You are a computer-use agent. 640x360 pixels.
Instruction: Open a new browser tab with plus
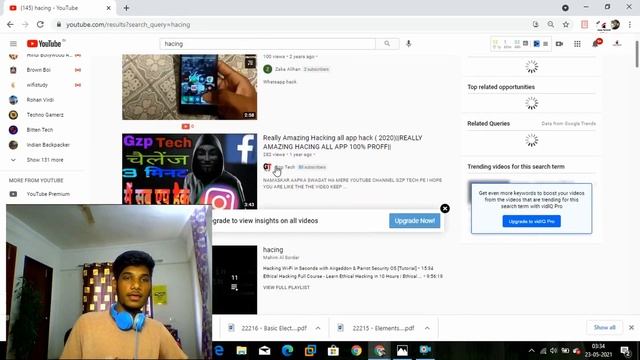[127, 8]
